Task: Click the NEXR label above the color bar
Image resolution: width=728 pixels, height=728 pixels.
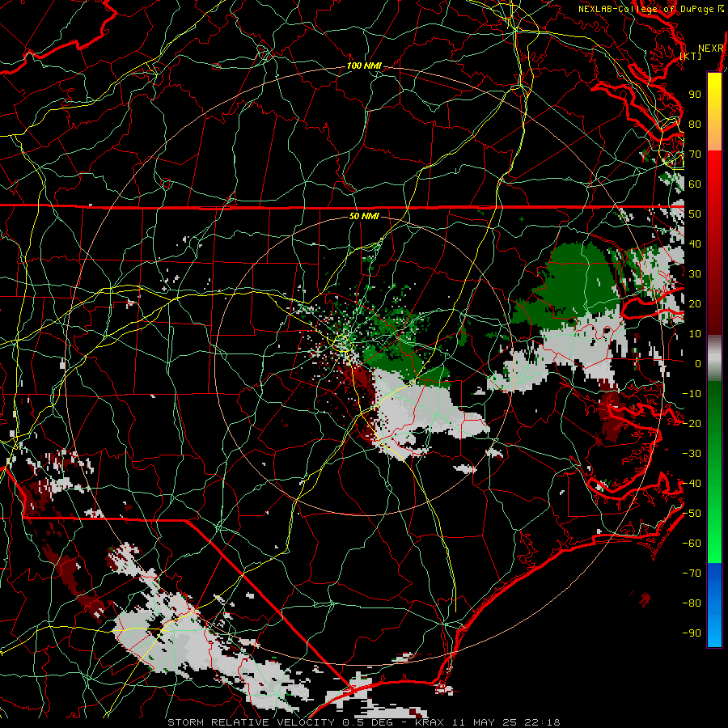Action: click(711, 49)
